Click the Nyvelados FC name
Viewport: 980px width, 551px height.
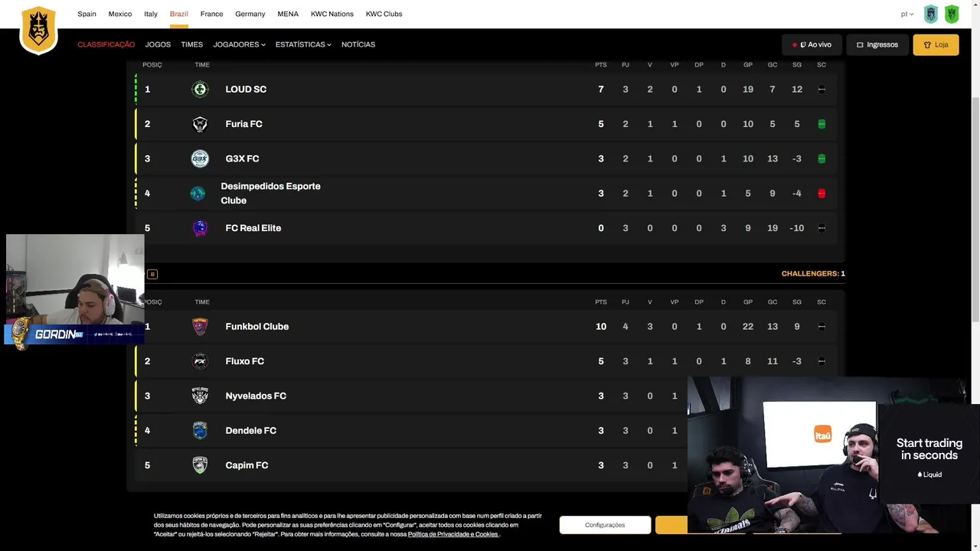click(256, 396)
